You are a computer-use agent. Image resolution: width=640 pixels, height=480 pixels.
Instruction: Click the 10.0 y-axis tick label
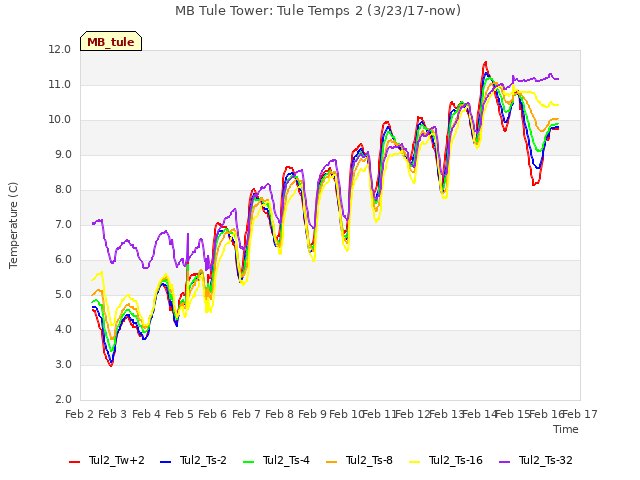tap(60, 120)
